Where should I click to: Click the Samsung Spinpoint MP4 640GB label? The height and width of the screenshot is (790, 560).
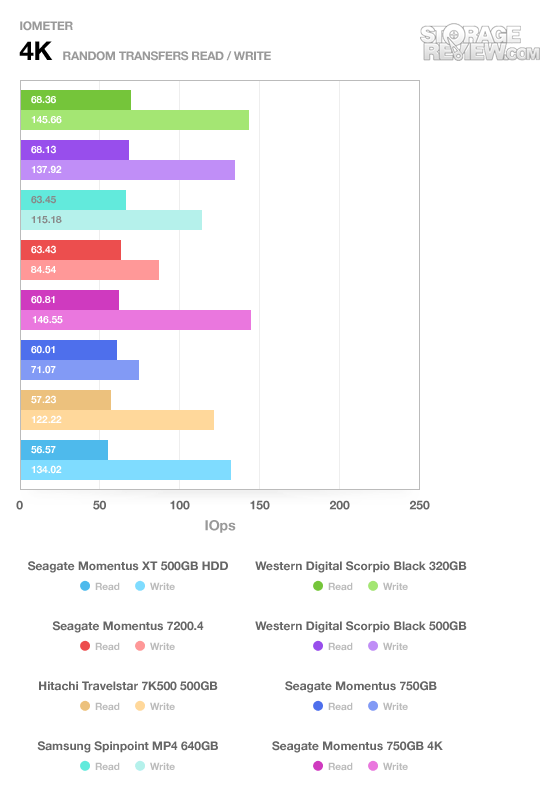coord(128,746)
